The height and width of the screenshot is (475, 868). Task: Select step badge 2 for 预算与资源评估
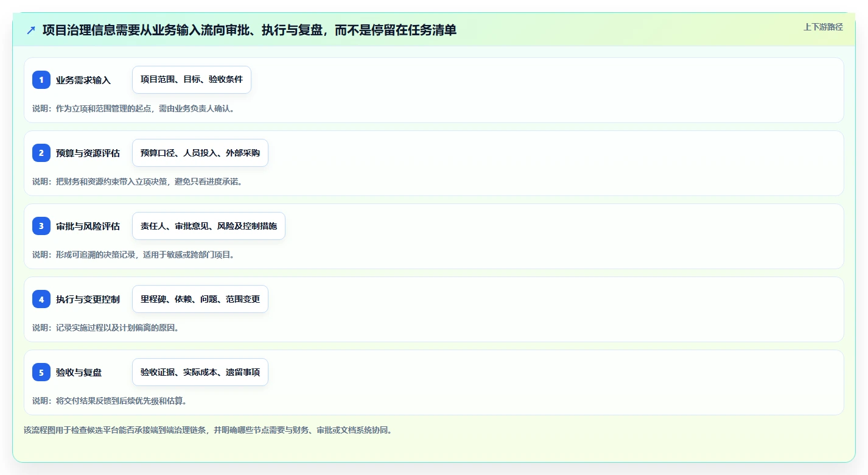click(41, 153)
